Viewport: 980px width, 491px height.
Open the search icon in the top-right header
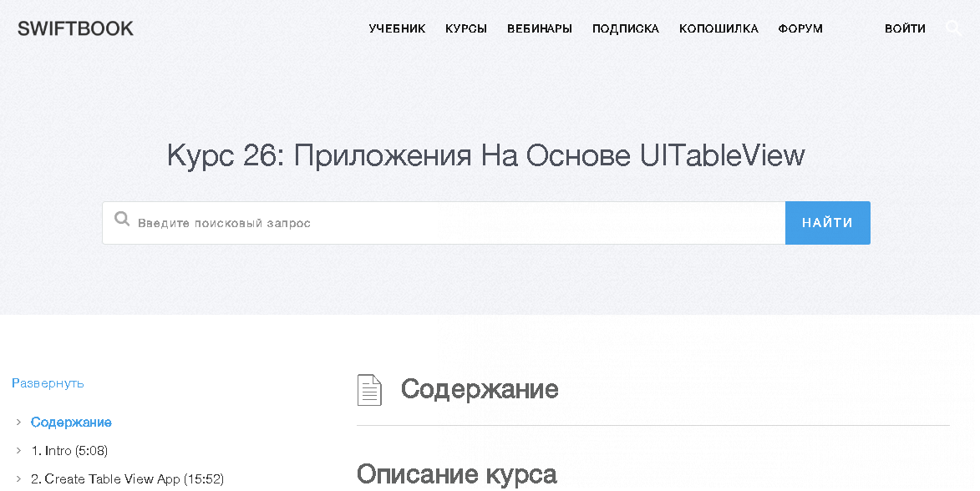pyautogui.click(x=953, y=28)
